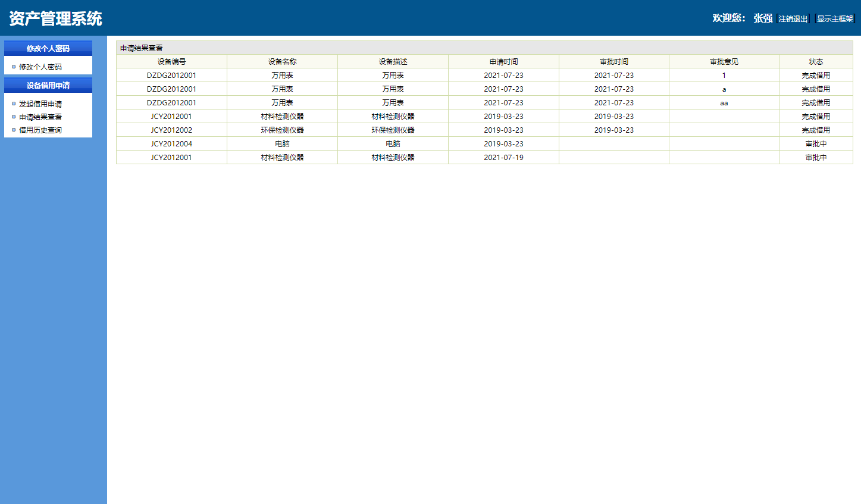Select the approval comment cell reading "1"
The image size is (861, 504).
click(x=724, y=76)
